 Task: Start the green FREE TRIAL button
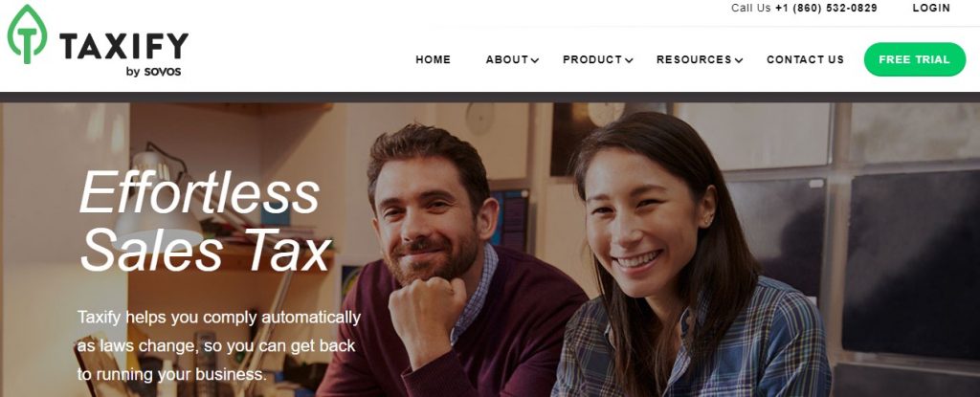[914, 59]
